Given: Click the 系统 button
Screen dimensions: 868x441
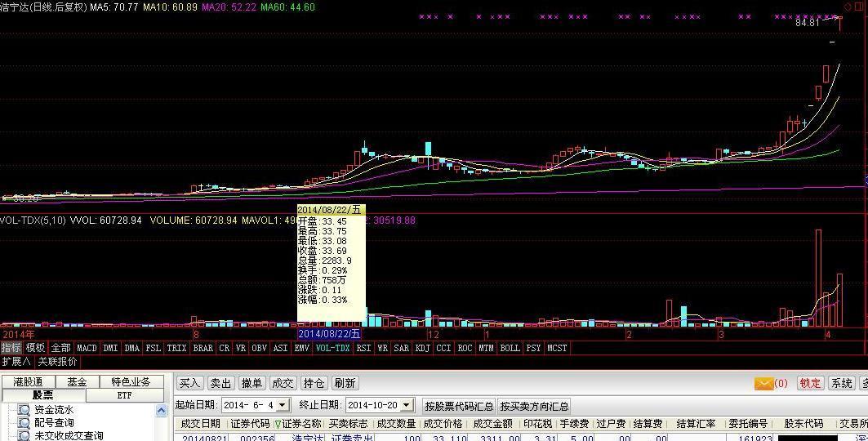Looking at the screenshot, I should (x=841, y=383).
